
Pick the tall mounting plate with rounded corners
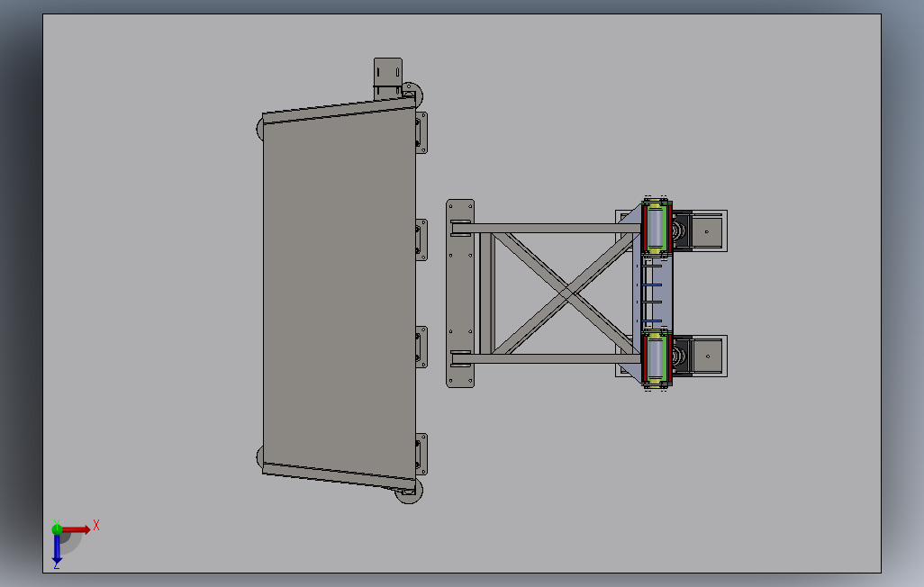[x=460, y=293]
